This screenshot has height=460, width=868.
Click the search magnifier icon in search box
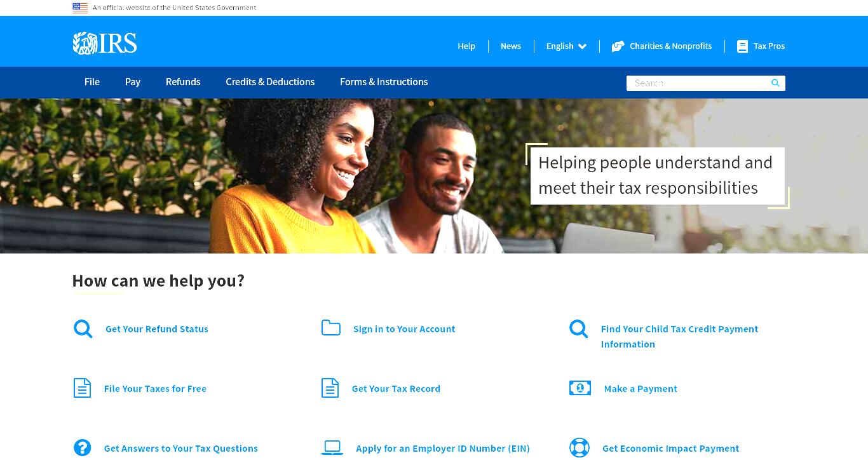click(x=775, y=83)
